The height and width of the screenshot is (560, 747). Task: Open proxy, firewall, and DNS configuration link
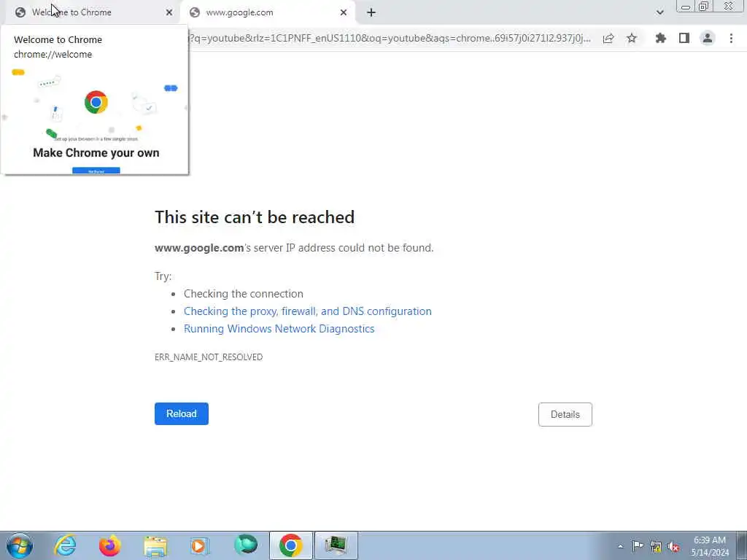point(308,311)
